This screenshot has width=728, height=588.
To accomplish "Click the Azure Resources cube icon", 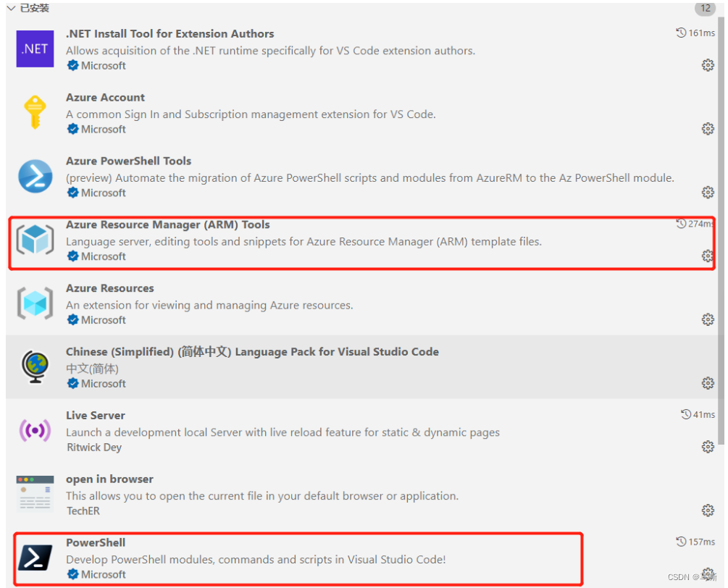I will [x=35, y=303].
